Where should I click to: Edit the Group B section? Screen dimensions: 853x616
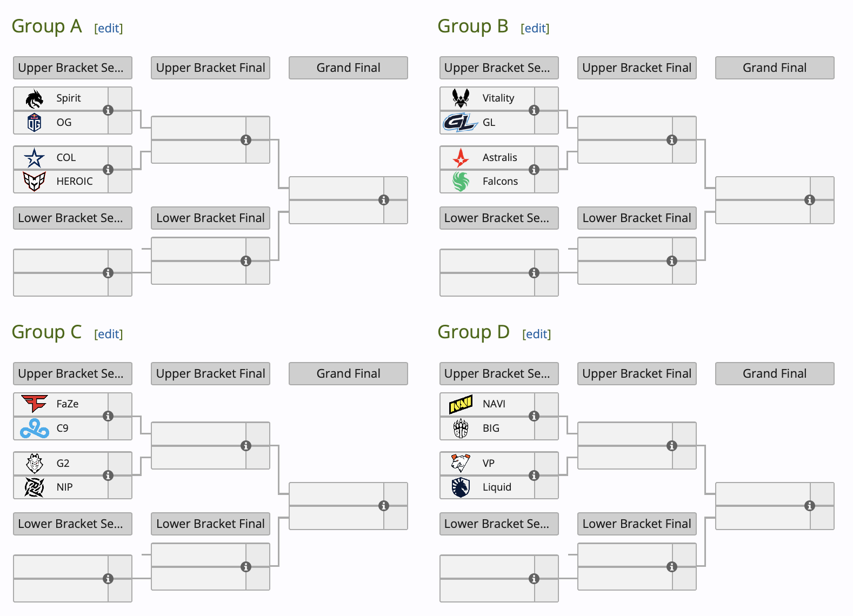(x=535, y=28)
